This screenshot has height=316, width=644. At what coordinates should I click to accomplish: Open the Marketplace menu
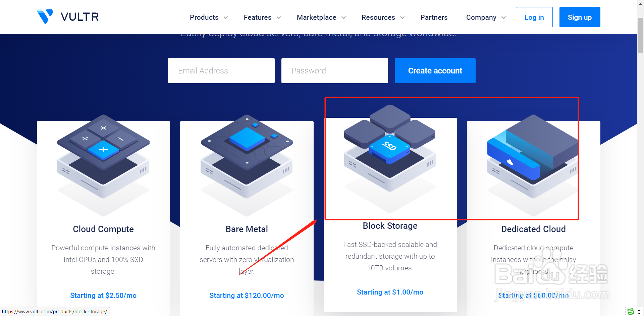[316, 17]
